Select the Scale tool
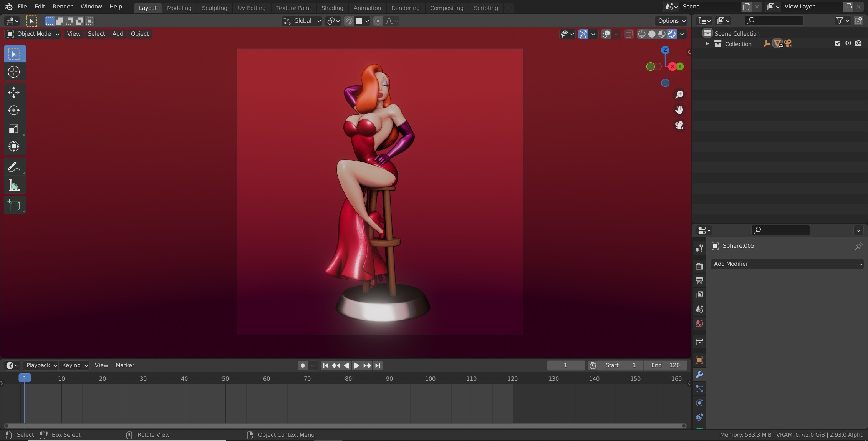 pos(15,128)
